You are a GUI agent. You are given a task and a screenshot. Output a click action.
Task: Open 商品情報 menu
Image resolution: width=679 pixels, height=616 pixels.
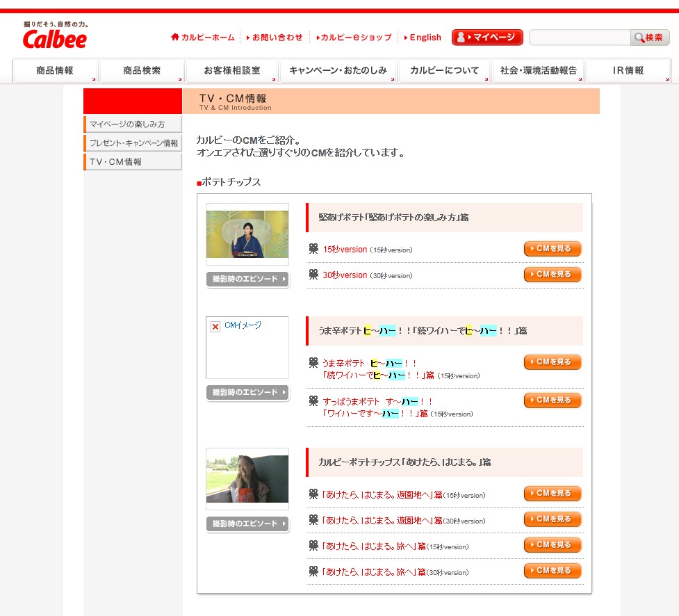point(55,70)
